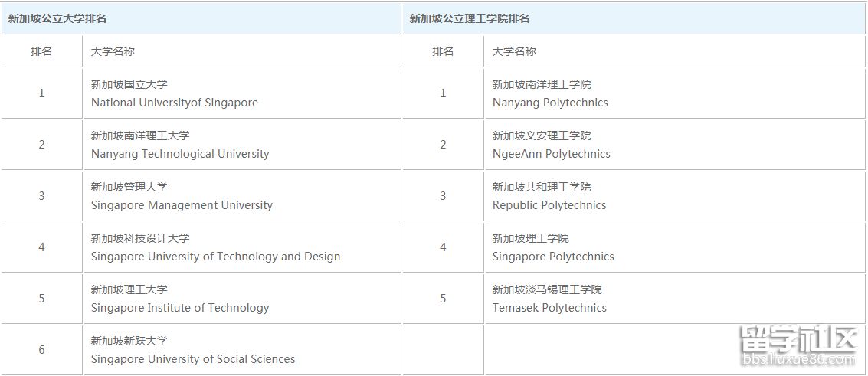Click the 留学社区 watermark logo
Viewport: 868px width, 376px height.
pyautogui.click(x=798, y=345)
